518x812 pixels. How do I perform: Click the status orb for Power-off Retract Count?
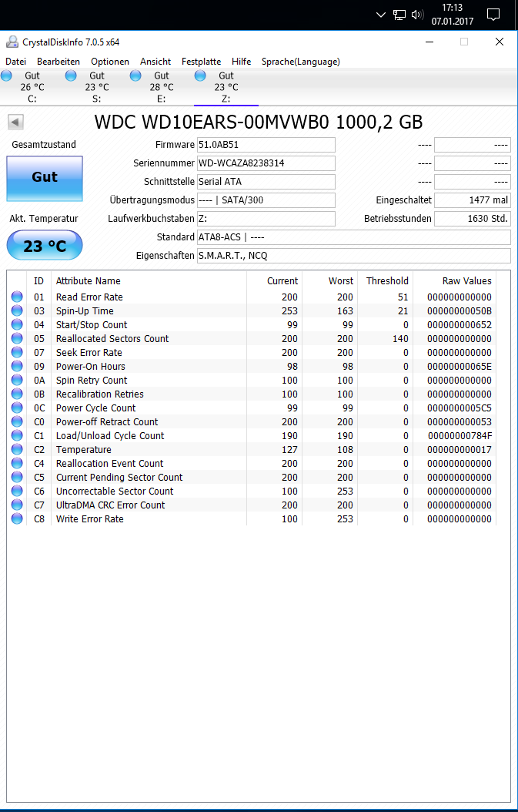(x=17, y=421)
